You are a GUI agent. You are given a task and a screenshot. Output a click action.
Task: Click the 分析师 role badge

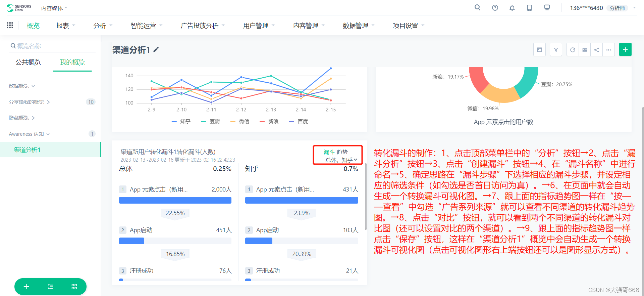coord(617,8)
